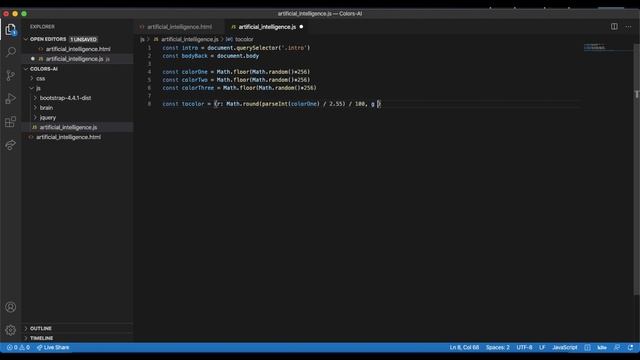Expand the bootstrap-4.4.1-dist folder
Viewport: 640px width, 360px height.
(65, 98)
